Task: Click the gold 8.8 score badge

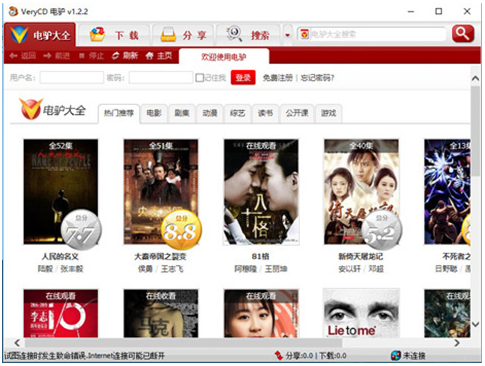Action: pos(181,231)
